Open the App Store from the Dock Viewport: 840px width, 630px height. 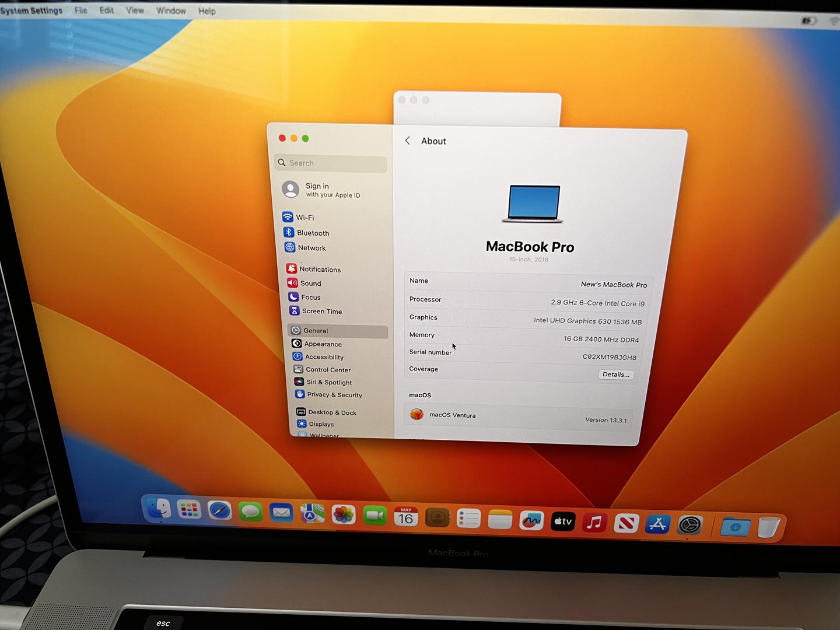click(657, 524)
